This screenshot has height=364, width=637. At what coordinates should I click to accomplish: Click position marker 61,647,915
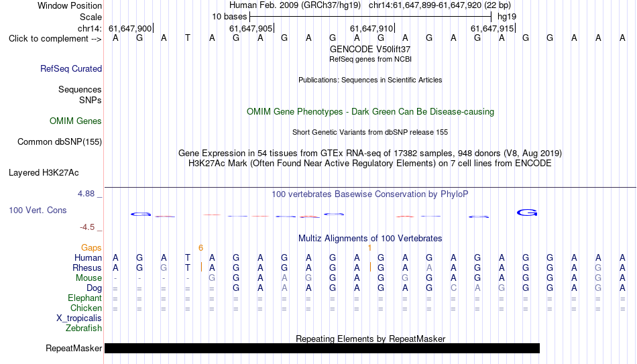click(492, 28)
